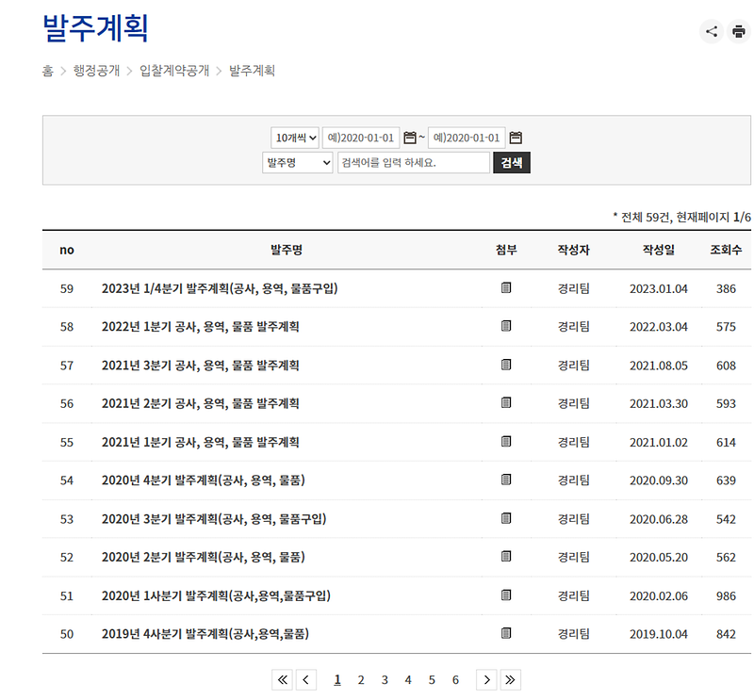754x700 pixels.
Task: Click the next page arrow
Action: coord(487,679)
